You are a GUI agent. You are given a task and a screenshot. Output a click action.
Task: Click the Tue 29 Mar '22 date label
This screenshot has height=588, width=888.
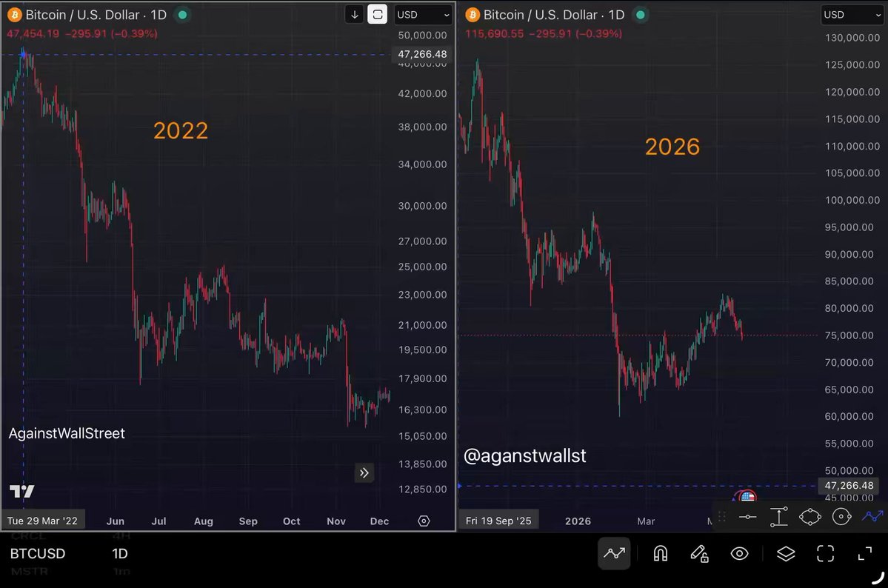tap(42, 521)
